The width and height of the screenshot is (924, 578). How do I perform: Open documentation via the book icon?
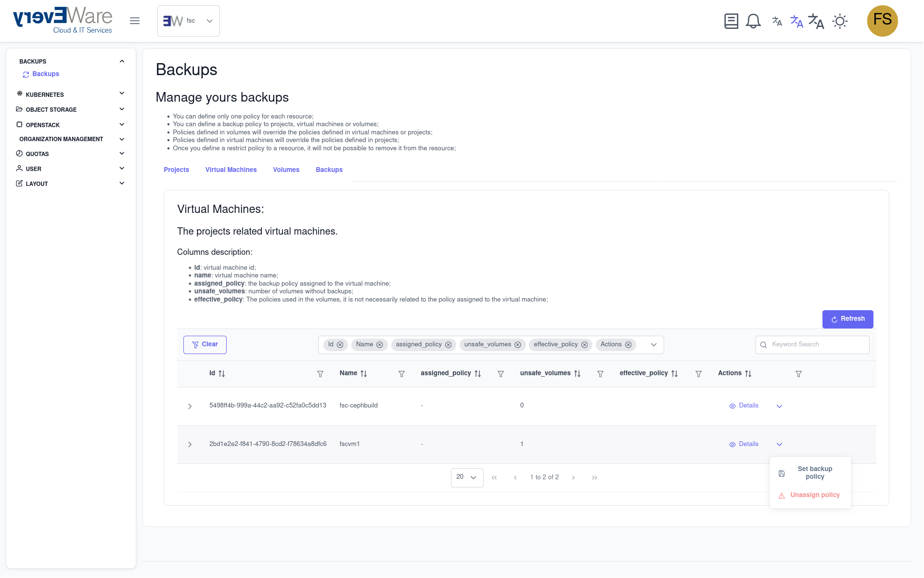point(731,21)
